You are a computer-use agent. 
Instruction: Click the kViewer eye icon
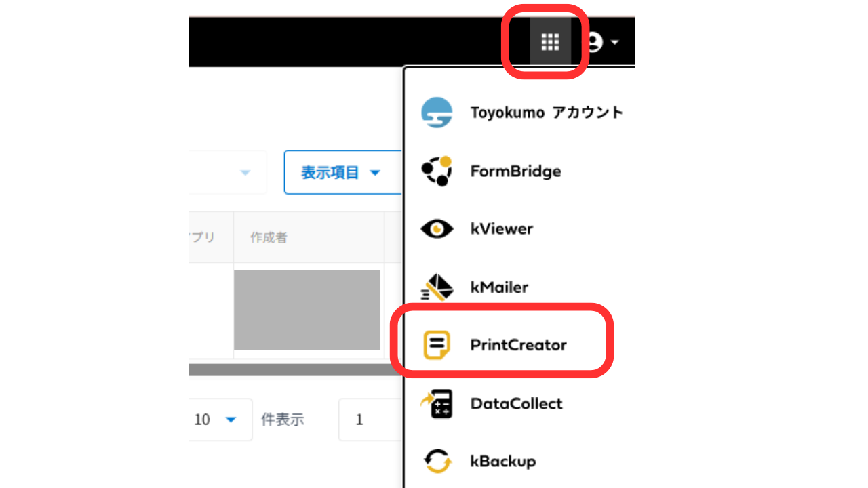click(437, 229)
